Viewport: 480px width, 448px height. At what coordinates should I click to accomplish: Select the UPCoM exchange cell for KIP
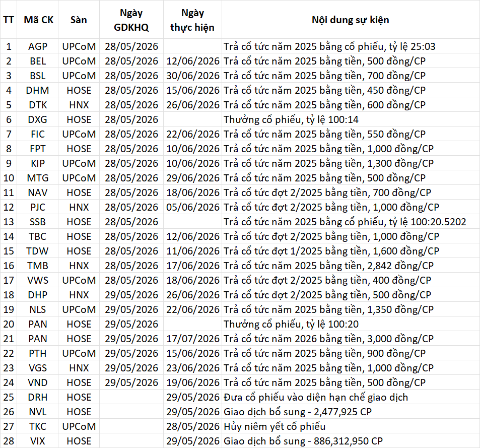pos(79,163)
